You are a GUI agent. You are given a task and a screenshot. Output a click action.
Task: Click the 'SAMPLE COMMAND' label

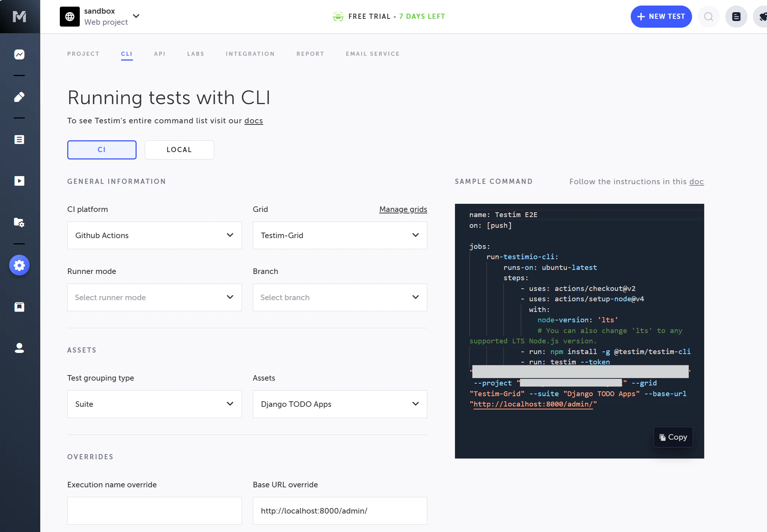pyautogui.click(x=494, y=182)
